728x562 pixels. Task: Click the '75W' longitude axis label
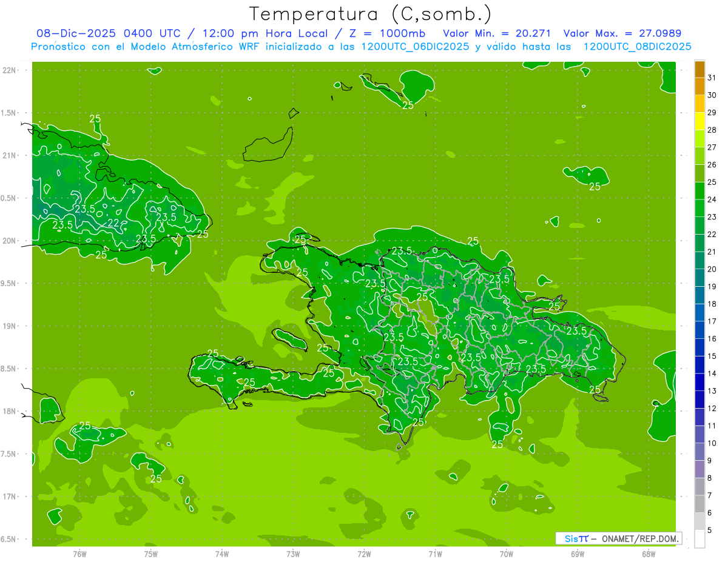(x=151, y=554)
